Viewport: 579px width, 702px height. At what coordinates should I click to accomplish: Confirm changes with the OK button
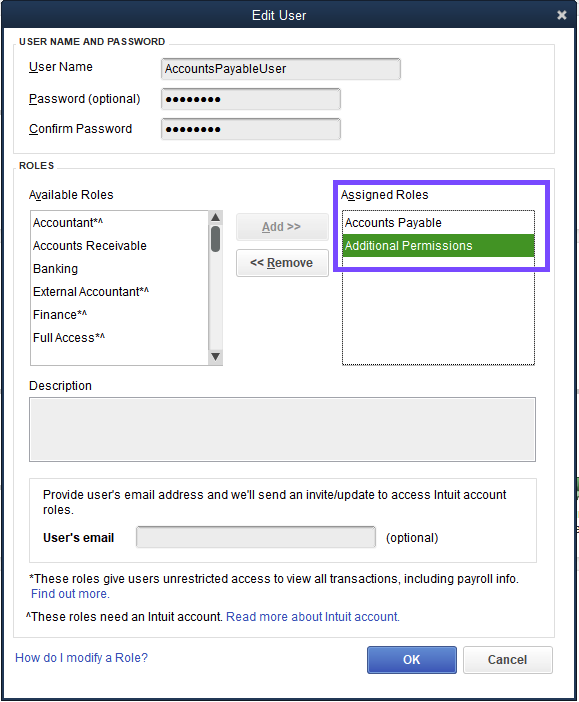click(412, 659)
